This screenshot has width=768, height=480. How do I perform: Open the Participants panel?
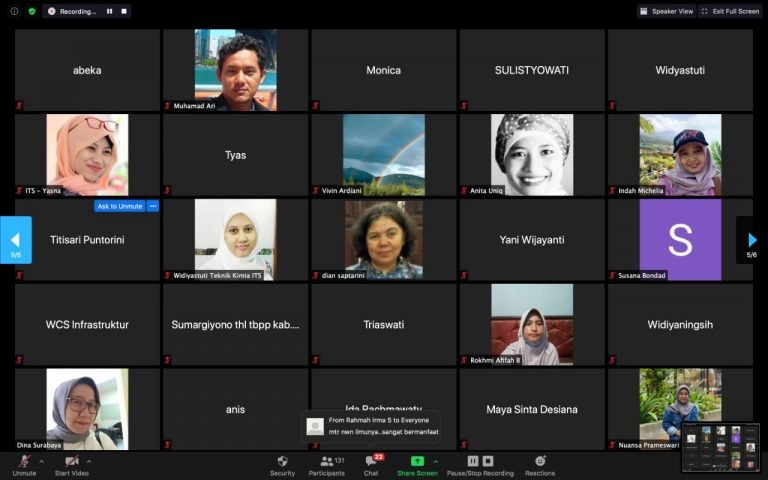pos(326,461)
